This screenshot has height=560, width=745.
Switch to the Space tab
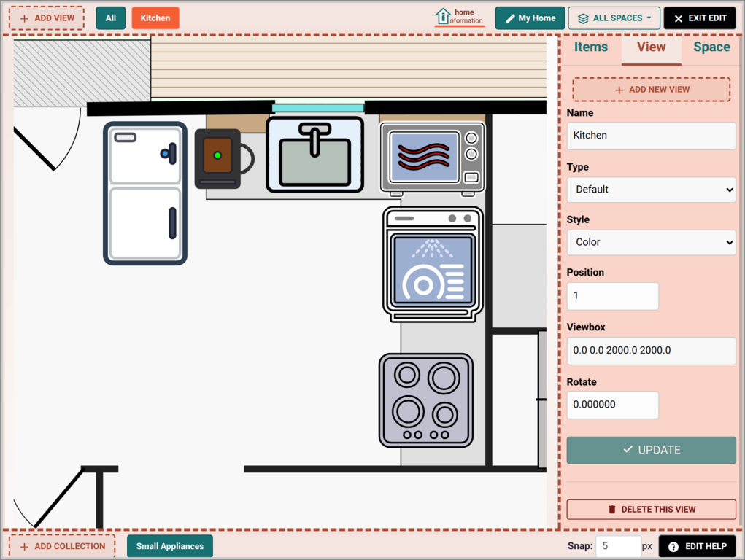tap(711, 47)
